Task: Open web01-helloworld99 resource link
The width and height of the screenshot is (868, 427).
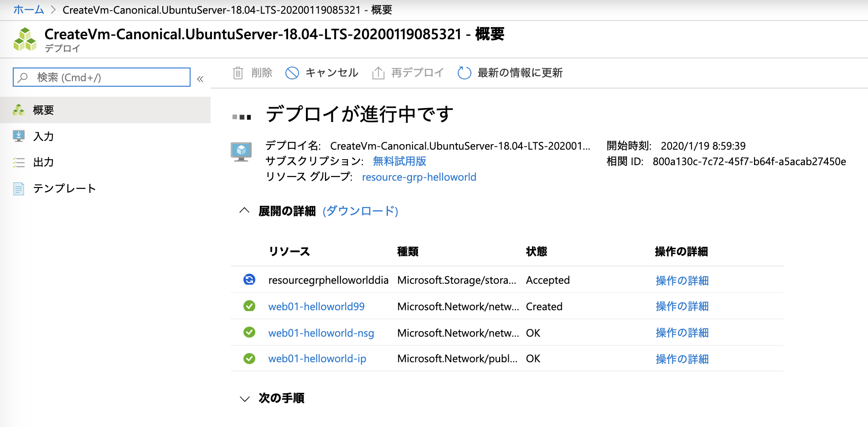Action: pos(316,307)
